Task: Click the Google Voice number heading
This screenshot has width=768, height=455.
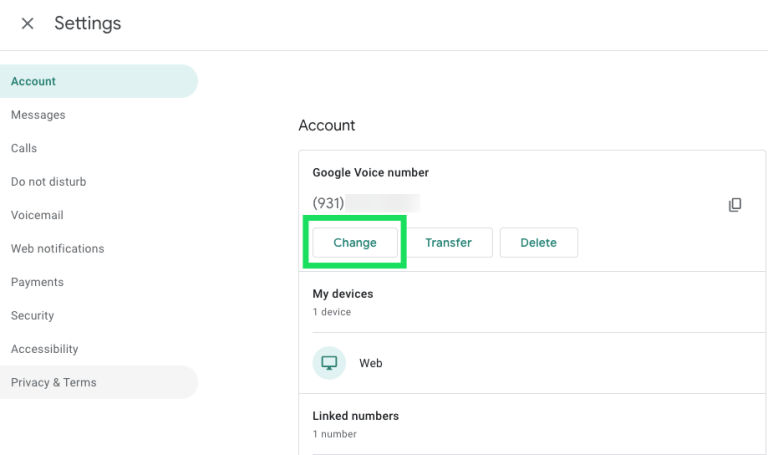Action: [371, 172]
